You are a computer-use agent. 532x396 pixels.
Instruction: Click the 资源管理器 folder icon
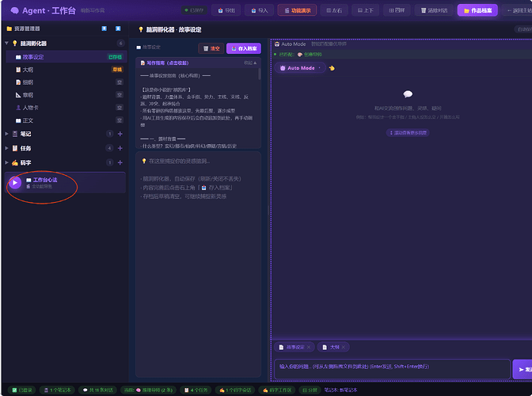(9, 29)
